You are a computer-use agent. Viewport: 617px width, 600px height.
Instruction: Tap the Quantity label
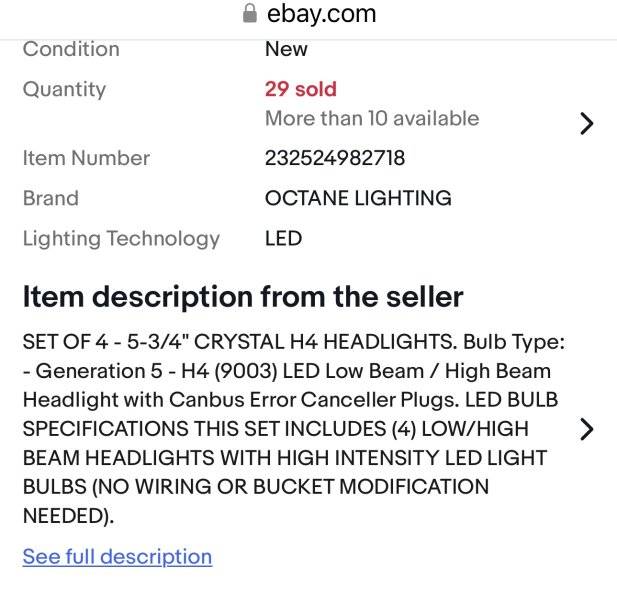64,90
